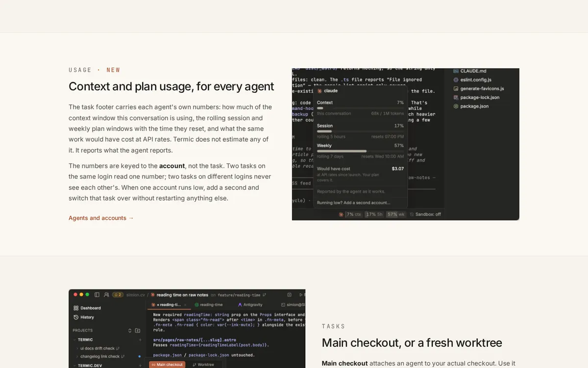Viewport: 588px width, 368px height.
Task: Click the claude logo in the usage popup header
Action: point(319,91)
